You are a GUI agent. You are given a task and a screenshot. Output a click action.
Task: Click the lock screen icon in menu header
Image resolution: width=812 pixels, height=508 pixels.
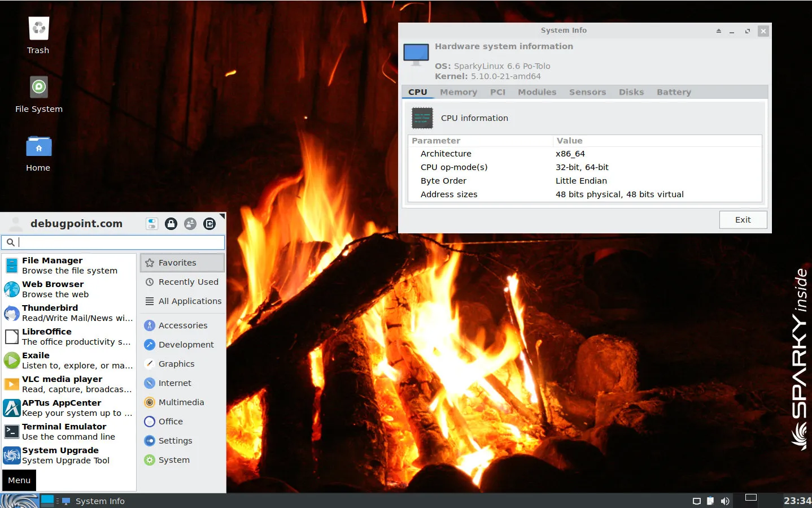point(171,224)
